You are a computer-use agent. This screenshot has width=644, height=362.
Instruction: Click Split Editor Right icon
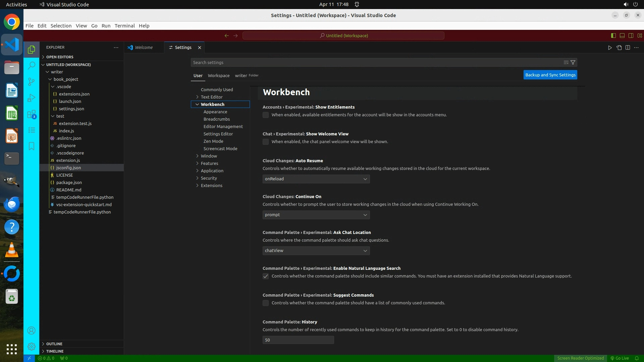click(x=628, y=48)
